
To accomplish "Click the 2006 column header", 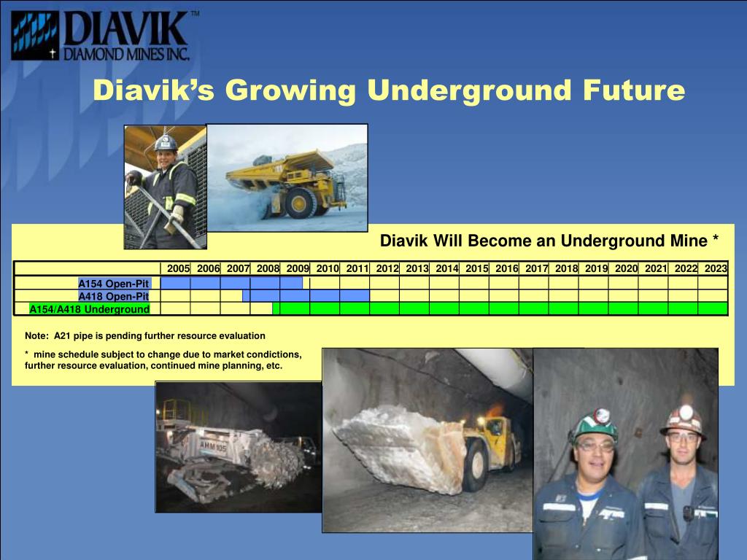I will pyautogui.click(x=208, y=268).
